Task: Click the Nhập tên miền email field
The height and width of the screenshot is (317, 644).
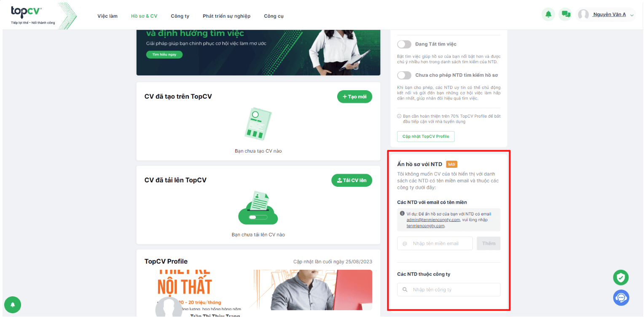Action: tap(435, 243)
